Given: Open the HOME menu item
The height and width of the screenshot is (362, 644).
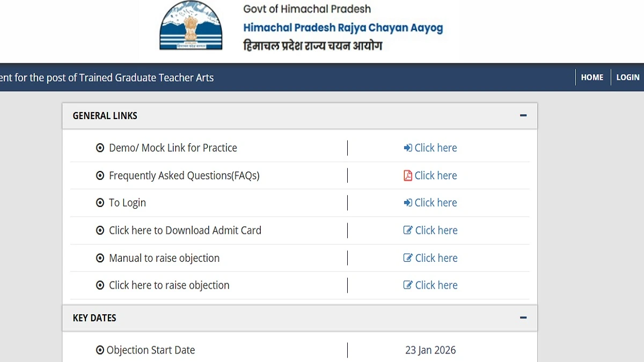Looking at the screenshot, I should pyautogui.click(x=592, y=77).
